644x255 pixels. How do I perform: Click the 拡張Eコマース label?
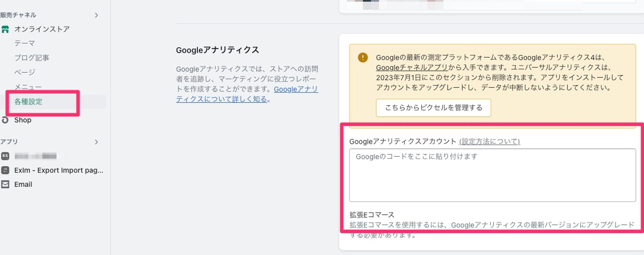[372, 215]
